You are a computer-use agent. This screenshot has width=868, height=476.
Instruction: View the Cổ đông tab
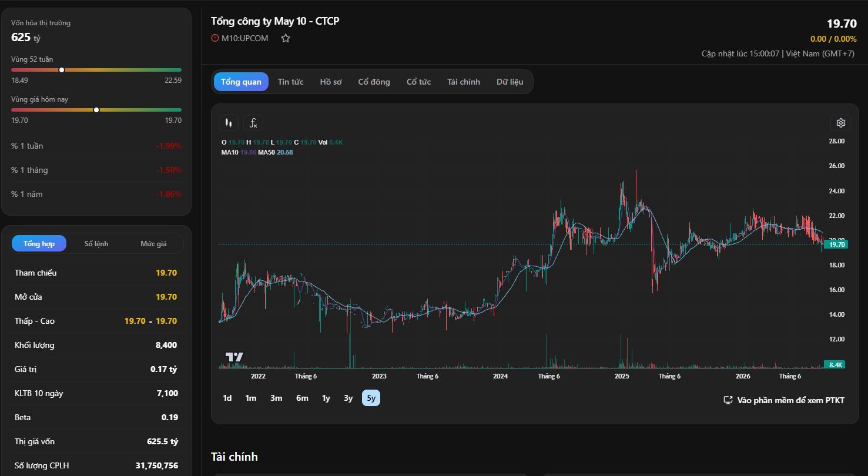click(x=374, y=82)
